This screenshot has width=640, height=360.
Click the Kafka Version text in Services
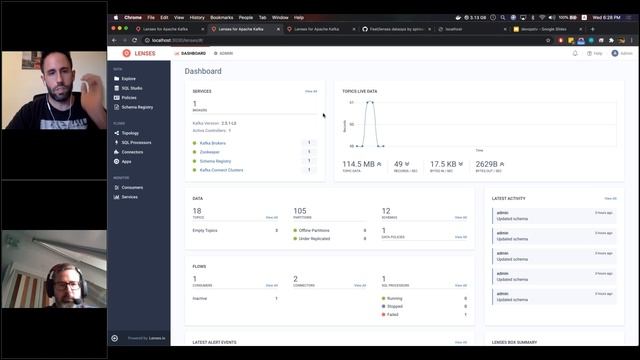(x=214, y=123)
